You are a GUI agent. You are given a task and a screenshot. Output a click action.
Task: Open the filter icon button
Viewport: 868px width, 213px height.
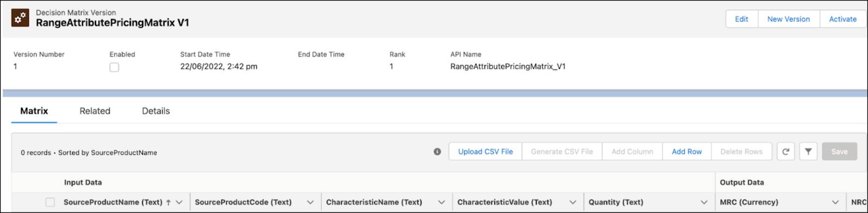click(x=808, y=152)
